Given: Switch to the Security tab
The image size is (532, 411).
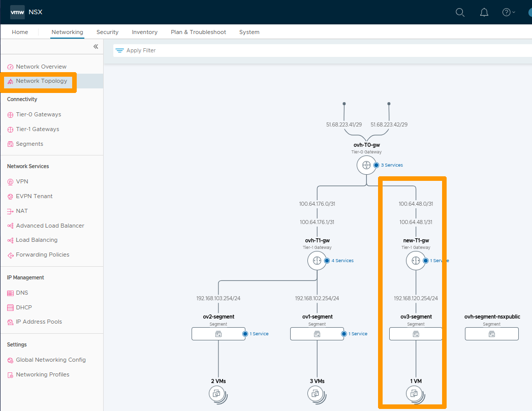Looking at the screenshot, I should pyautogui.click(x=107, y=32).
